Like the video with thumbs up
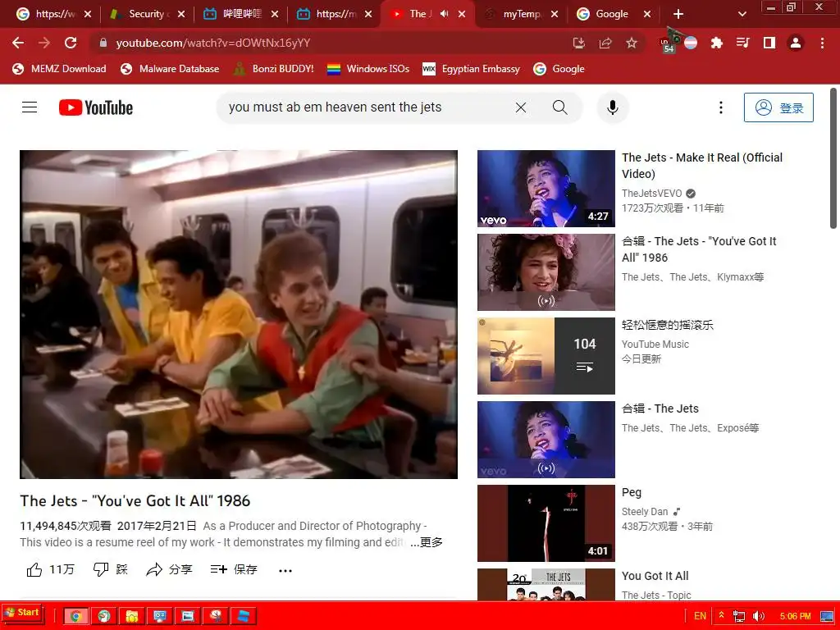 [50, 569]
